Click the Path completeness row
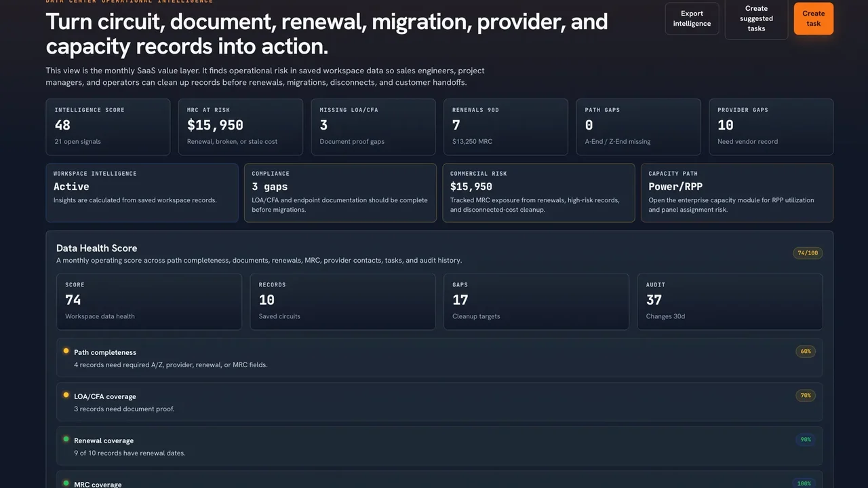The width and height of the screenshot is (868, 488). (439, 358)
